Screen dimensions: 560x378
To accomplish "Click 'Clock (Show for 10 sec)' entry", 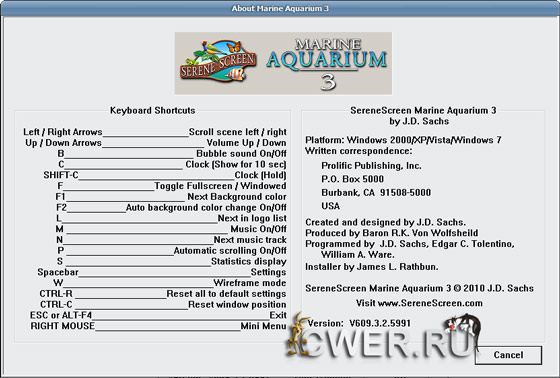I will (236, 164).
